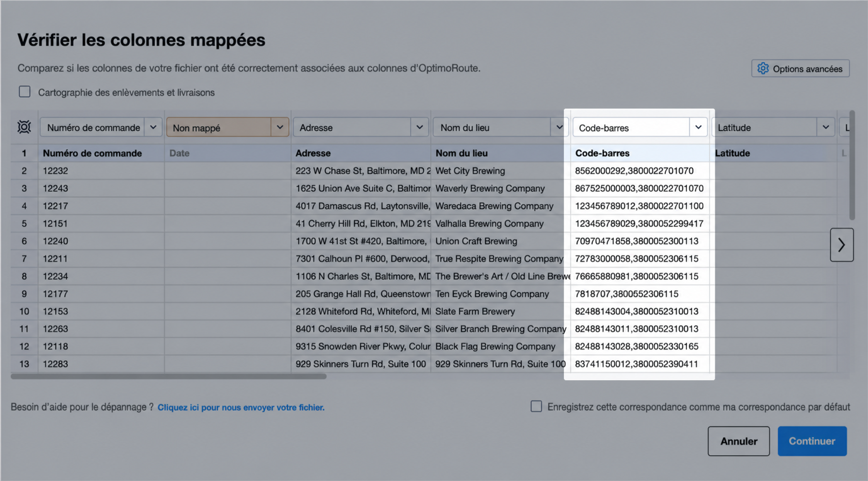
Task: Click address 1700 W 41st St #420
Action: 361,241
